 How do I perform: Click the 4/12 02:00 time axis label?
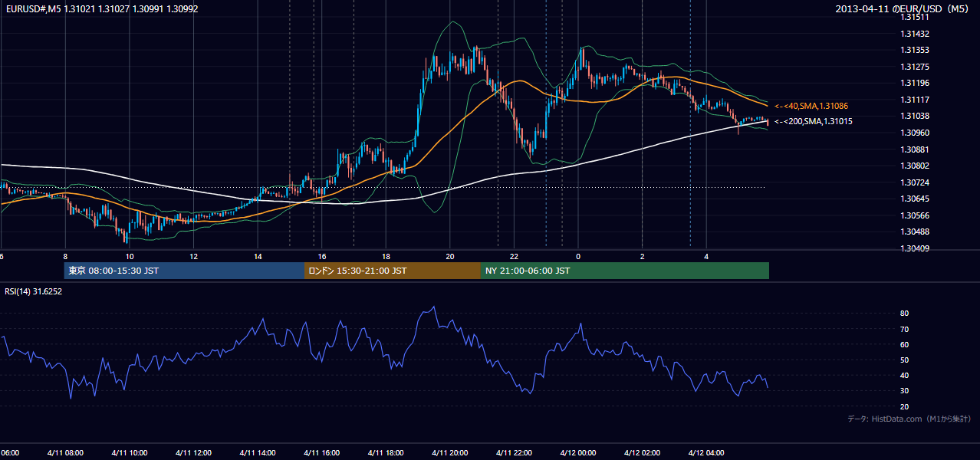pos(641,452)
